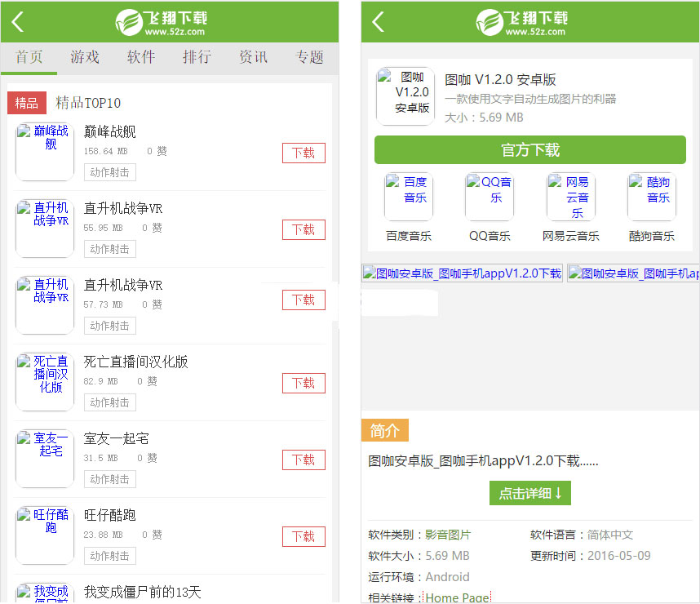The image size is (700, 604).
Task: Click the green 官方下载 button
Action: (530, 149)
